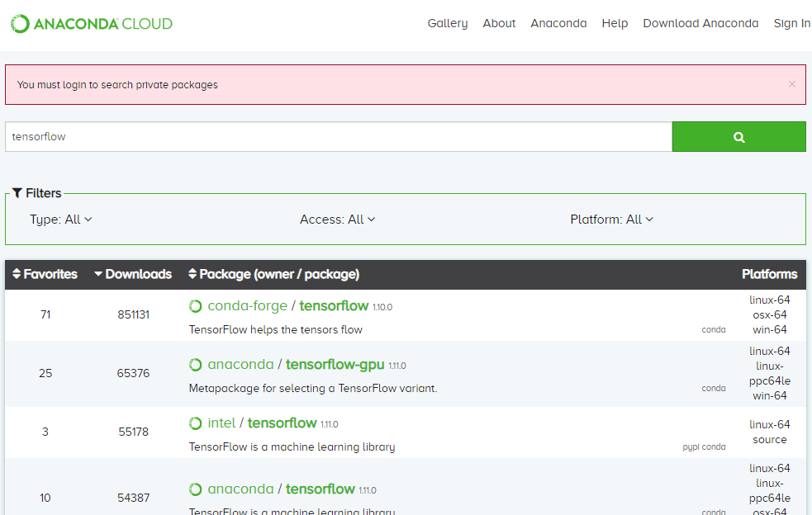This screenshot has width=812, height=515.
Task: Open the intel owner link
Action: [221, 423]
